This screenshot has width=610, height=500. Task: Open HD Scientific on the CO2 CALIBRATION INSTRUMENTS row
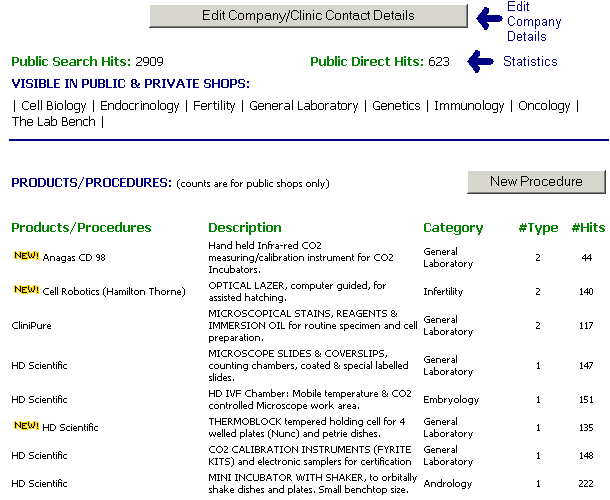point(39,456)
